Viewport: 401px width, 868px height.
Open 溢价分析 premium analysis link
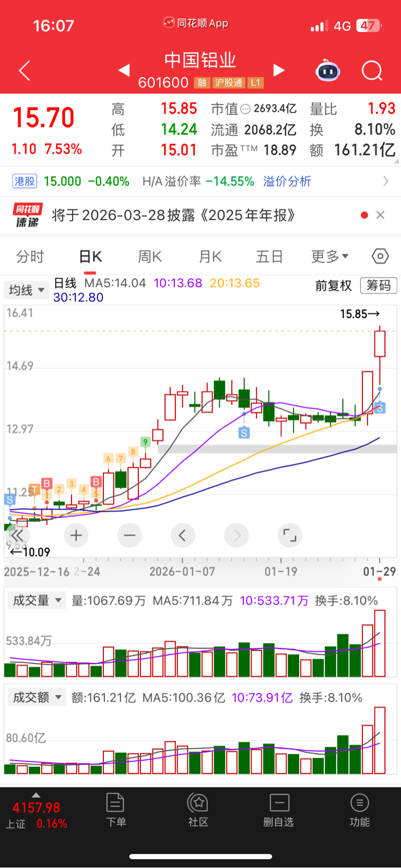[x=287, y=181]
